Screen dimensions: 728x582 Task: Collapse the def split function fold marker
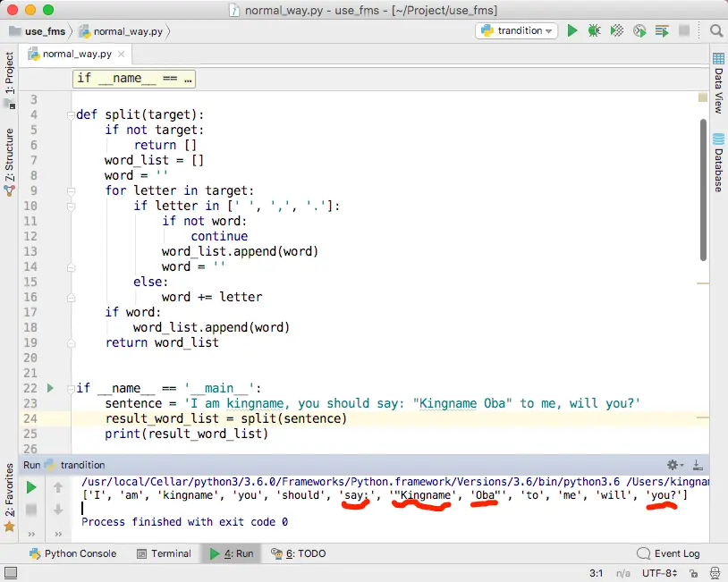point(71,115)
